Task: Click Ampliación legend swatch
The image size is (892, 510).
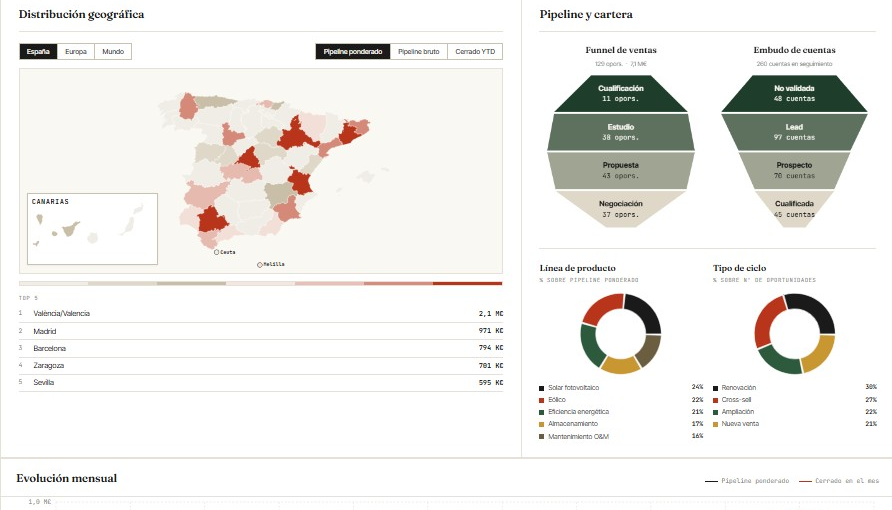Action: point(716,412)
